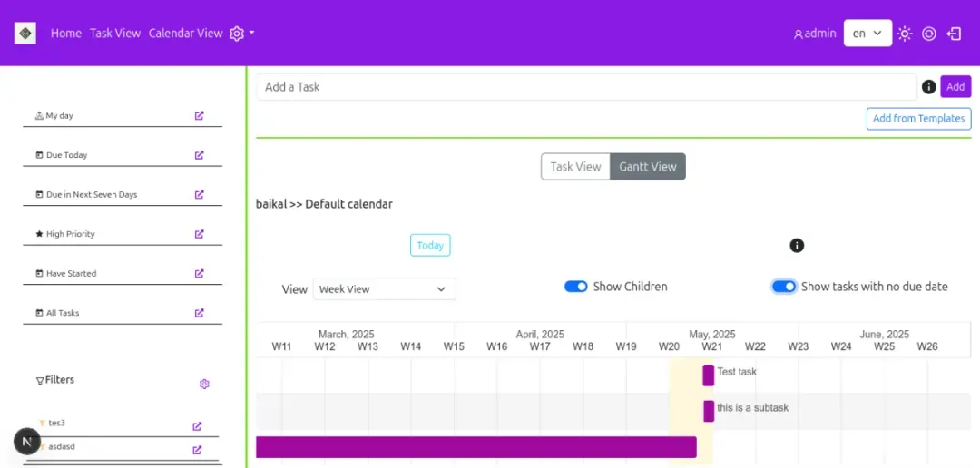This screenshot has width=980, height=468.
Task: Open the All Tasks link icon
Action: click(x=200, y=313)
